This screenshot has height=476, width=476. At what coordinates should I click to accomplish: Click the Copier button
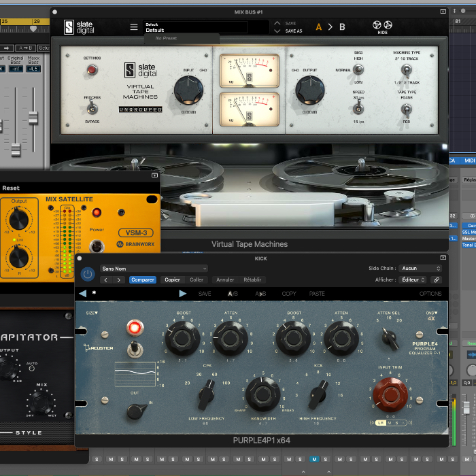(173, 279)
